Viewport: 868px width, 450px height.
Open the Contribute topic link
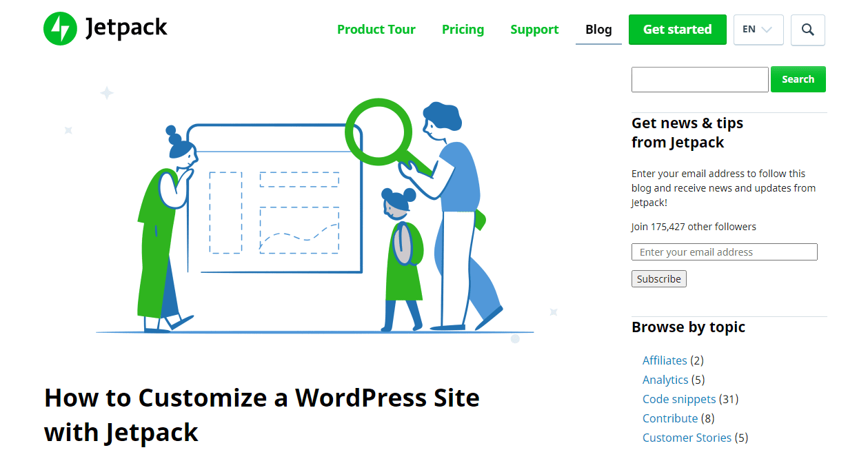click(670, 418)
